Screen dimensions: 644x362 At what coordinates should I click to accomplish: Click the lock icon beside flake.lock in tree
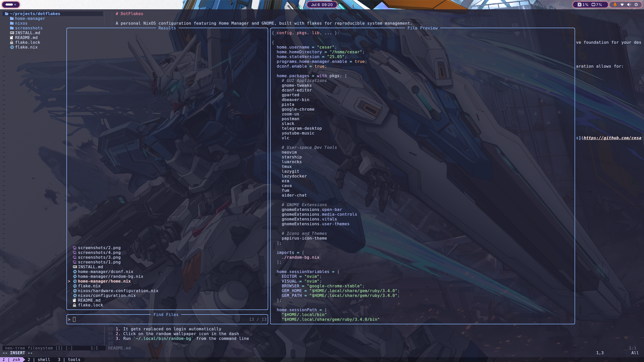(12, 42)
